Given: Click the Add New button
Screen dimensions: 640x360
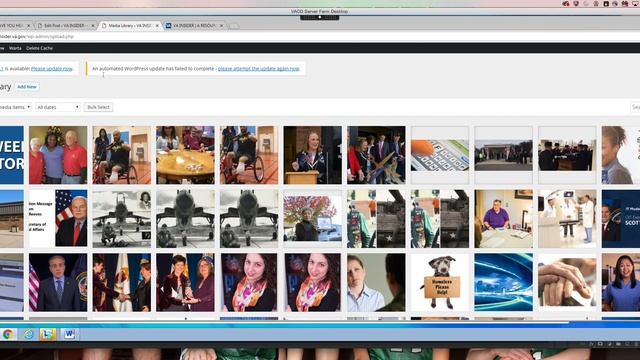Looking at the screenshot, I should click(27, 87).
